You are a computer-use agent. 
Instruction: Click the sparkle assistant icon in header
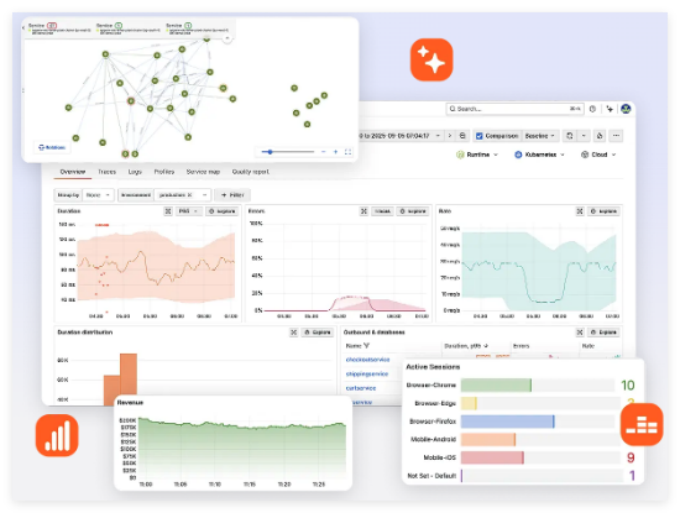pyautogui.click(x=610, y=109)
